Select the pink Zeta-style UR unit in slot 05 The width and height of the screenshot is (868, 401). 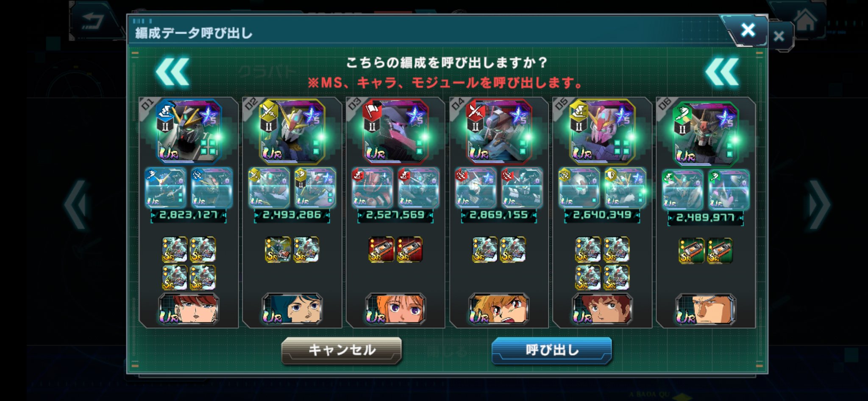pyautogui.click(x=602, y=132)
